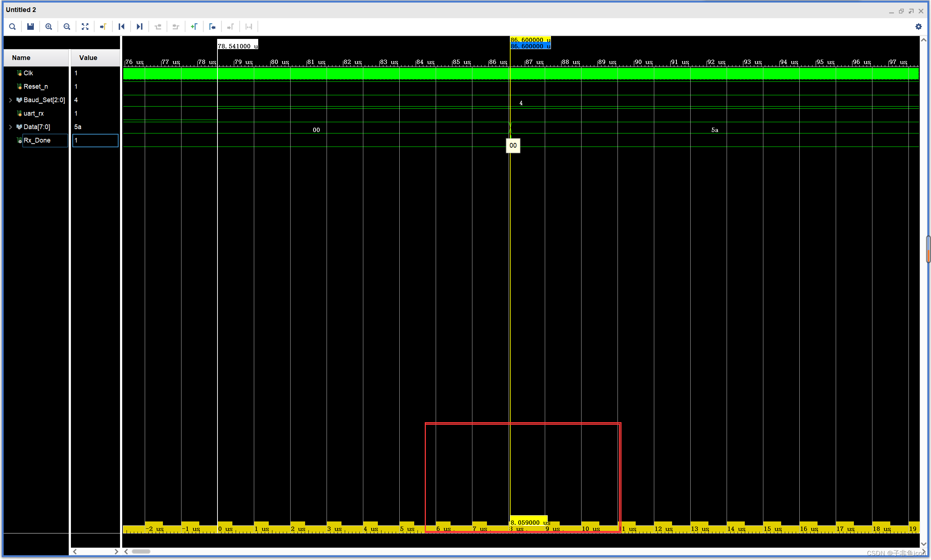Viewport: 931px width, 560px height.
Task: Expand the Data[7:0] bus
Action: 11,127
